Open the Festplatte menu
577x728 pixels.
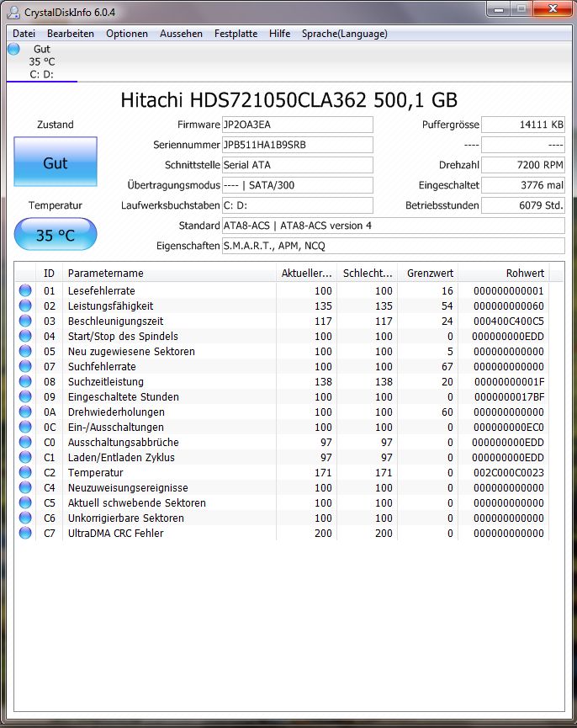(x=236, y=34)
